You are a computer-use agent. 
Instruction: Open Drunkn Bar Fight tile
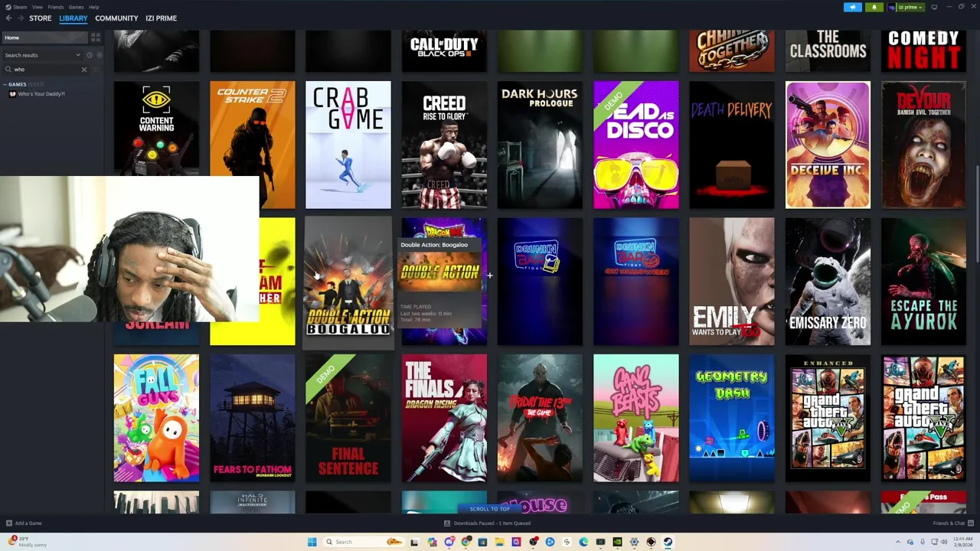[x=540, y=281]
